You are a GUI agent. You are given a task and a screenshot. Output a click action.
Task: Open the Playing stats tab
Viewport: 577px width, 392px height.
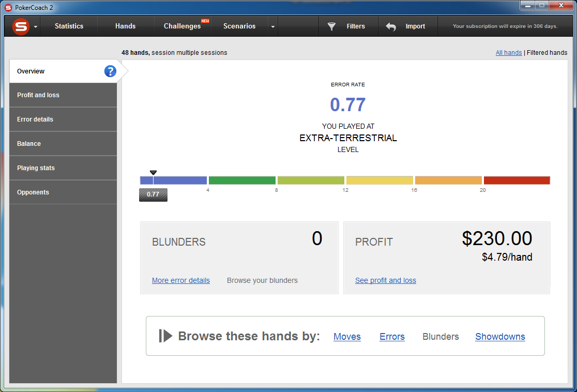click(x=63, y=168)
